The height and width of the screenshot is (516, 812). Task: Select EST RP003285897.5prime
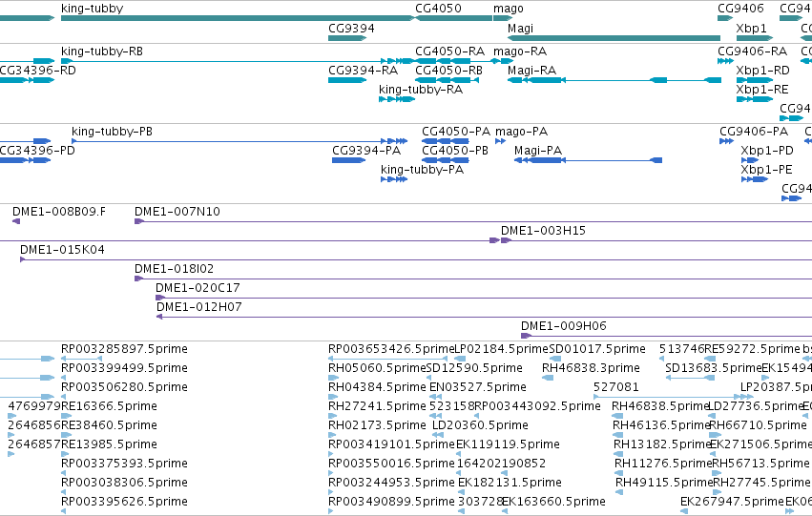click(124, 349)
